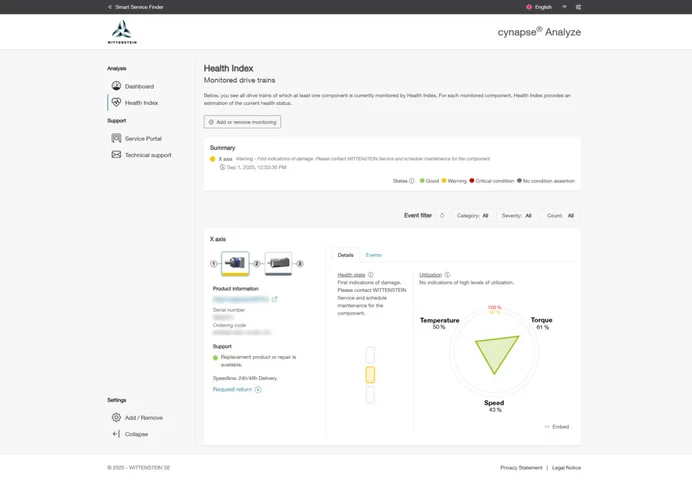Image resolution: width=692 pixels, height=480 pixels.
Task: Click Add or remove monitoring button
Action: point(242,122)
